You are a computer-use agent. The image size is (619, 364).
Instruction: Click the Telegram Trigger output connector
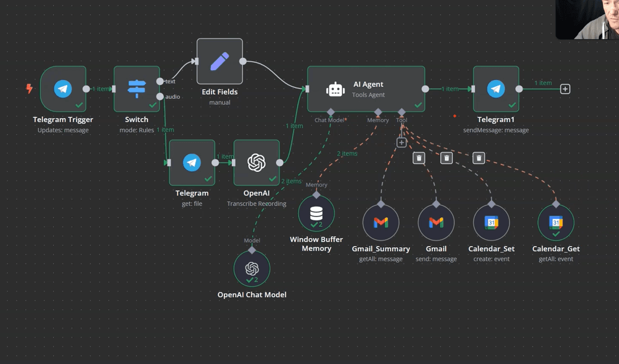click(x=86, y=89)
